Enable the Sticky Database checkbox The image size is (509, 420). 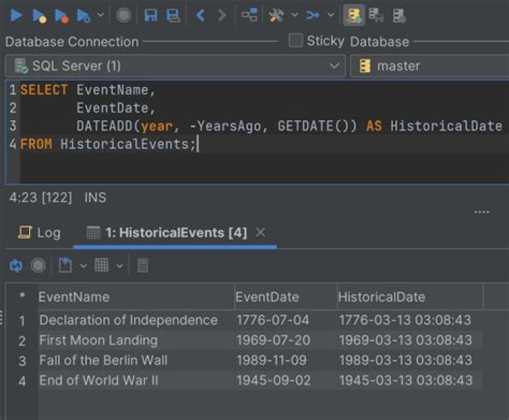point(296,40)
